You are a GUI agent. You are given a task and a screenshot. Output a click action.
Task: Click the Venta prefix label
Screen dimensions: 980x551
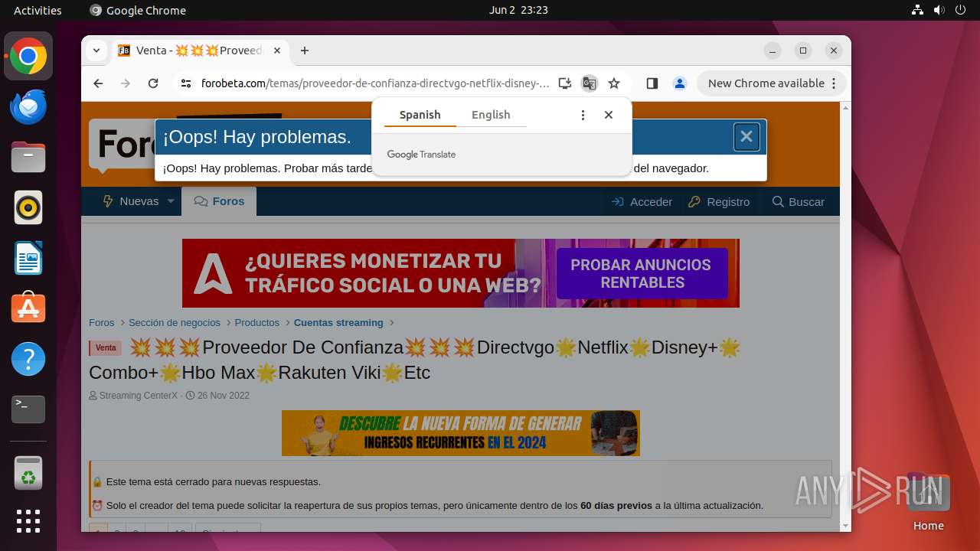(x=106, y=348)
